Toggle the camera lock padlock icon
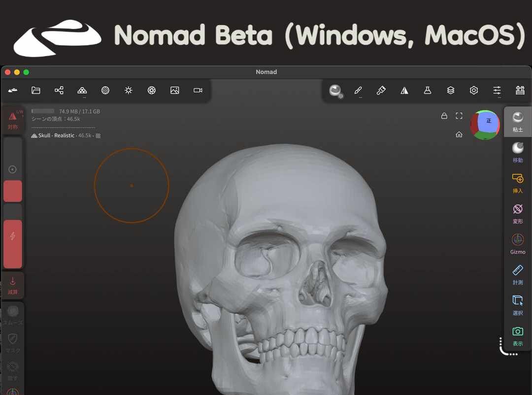The width and height of the screenshot is (532, 395). pyautogui.click(x=444, y=115)
